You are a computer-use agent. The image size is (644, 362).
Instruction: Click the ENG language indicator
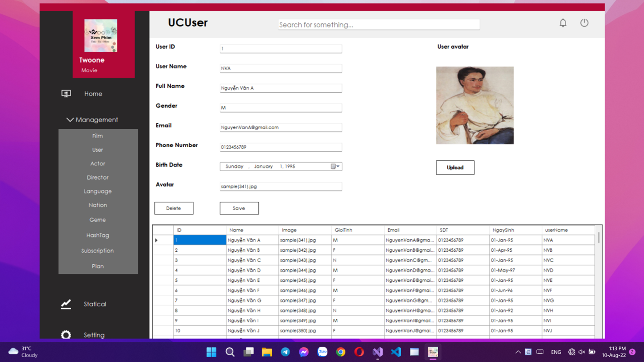pos(556,352)
